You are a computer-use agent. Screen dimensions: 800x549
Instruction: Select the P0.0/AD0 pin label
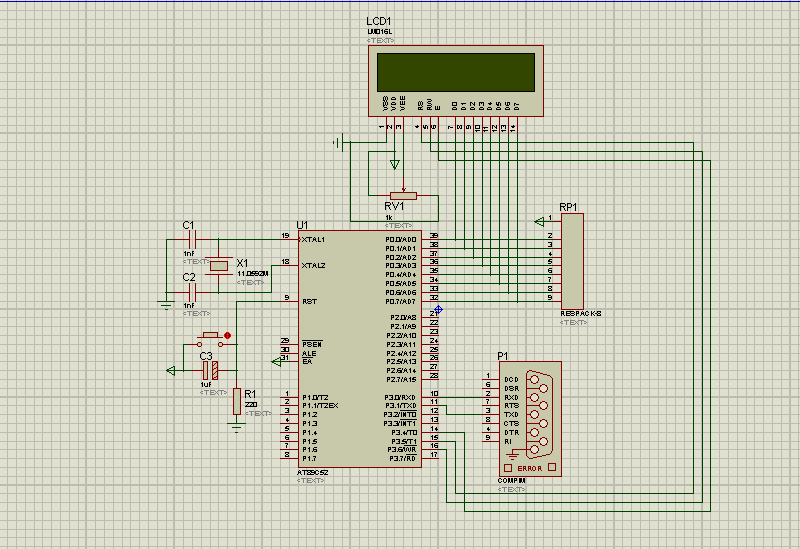tap(401, 239)
